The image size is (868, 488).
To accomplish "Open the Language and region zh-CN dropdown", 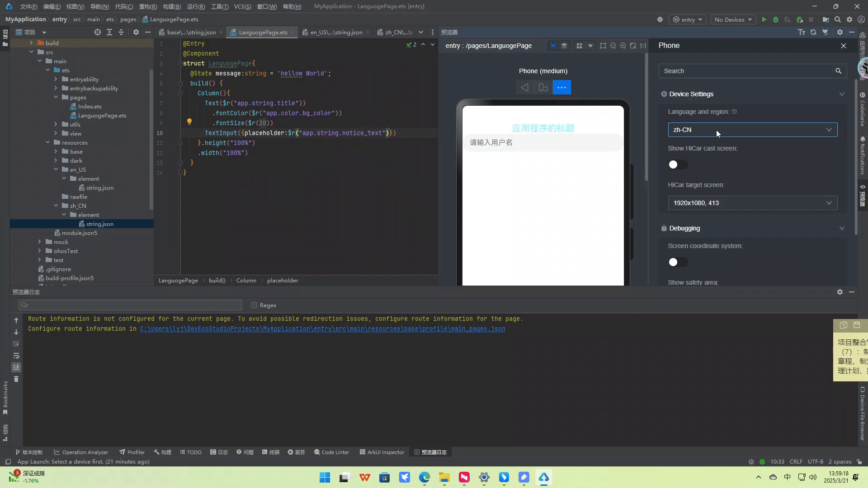I will 752,130.
